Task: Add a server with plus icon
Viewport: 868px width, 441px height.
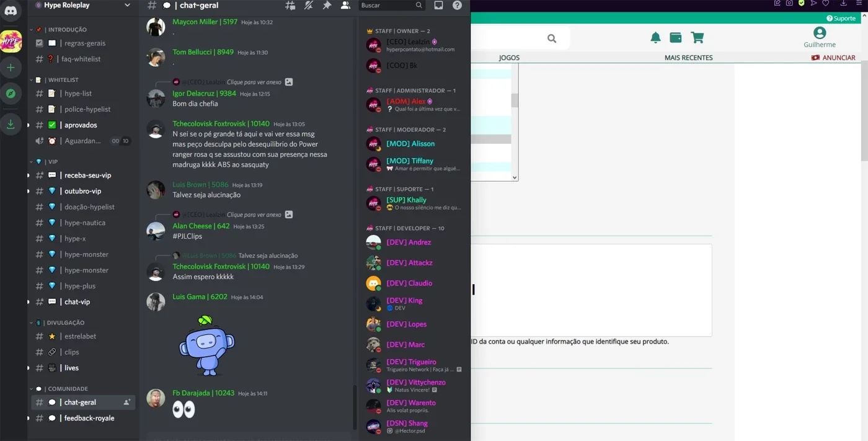Action: tap(11, 68)
